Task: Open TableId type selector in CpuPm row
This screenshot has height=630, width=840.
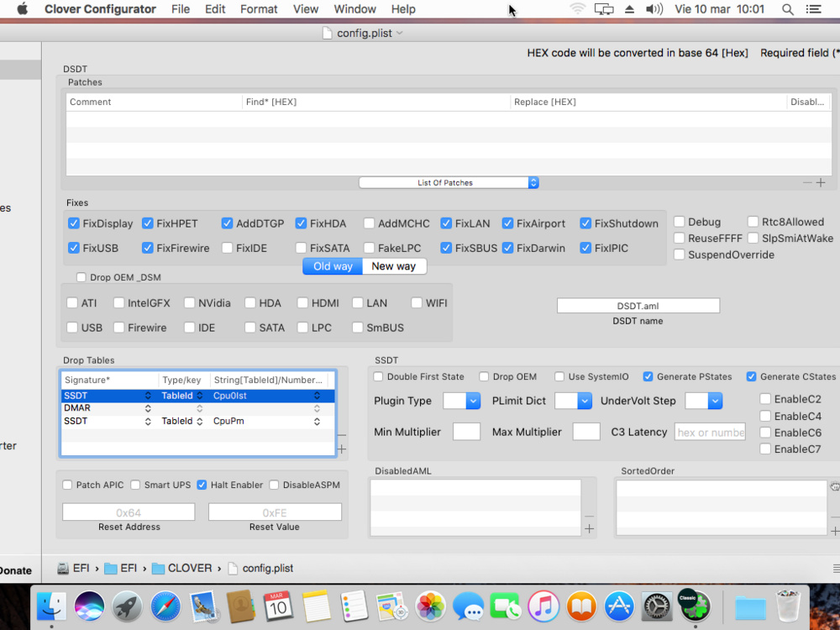Action: [x=199, y=421]
